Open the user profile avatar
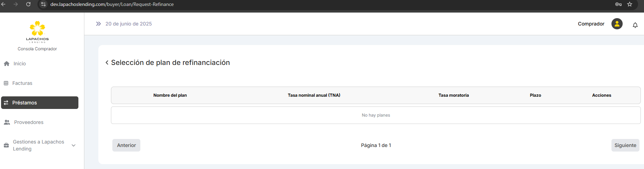 tap(617, 24)
